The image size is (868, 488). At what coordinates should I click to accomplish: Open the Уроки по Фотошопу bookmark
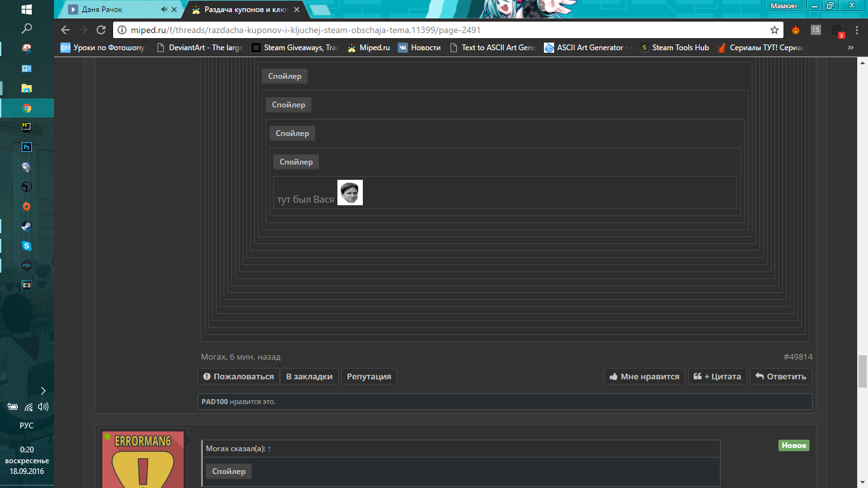coord(103,48)
